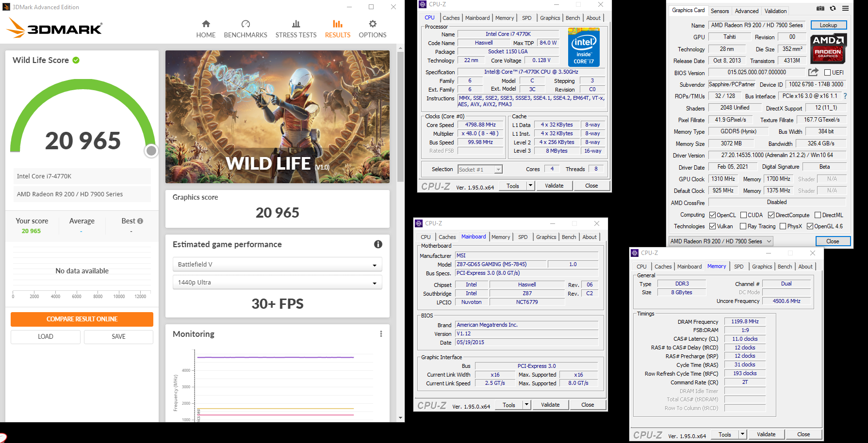Viewport: 868px width, 443px height.
Task: Open Caches tab in the CPU-Z CPU window
Action: click(451, 18)
